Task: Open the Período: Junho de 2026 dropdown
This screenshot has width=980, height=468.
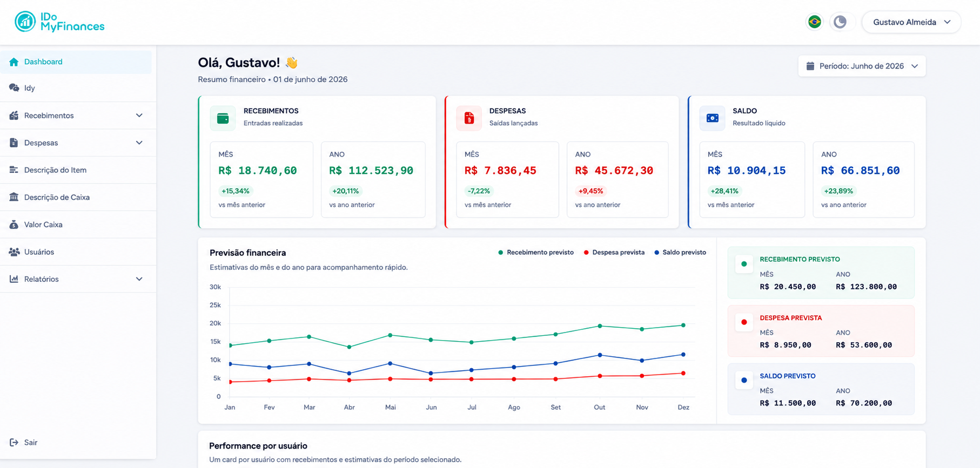Action: tap(862, 66)
